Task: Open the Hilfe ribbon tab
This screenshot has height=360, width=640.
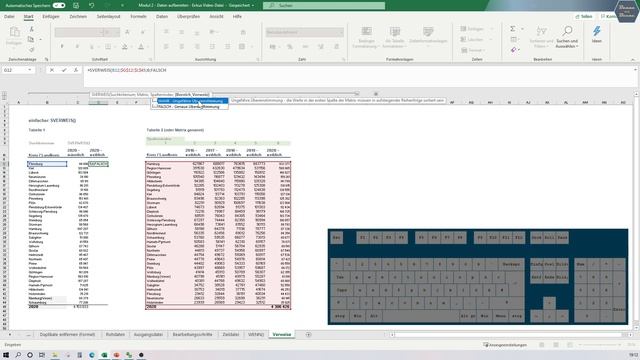Action: tap(237, 16)
